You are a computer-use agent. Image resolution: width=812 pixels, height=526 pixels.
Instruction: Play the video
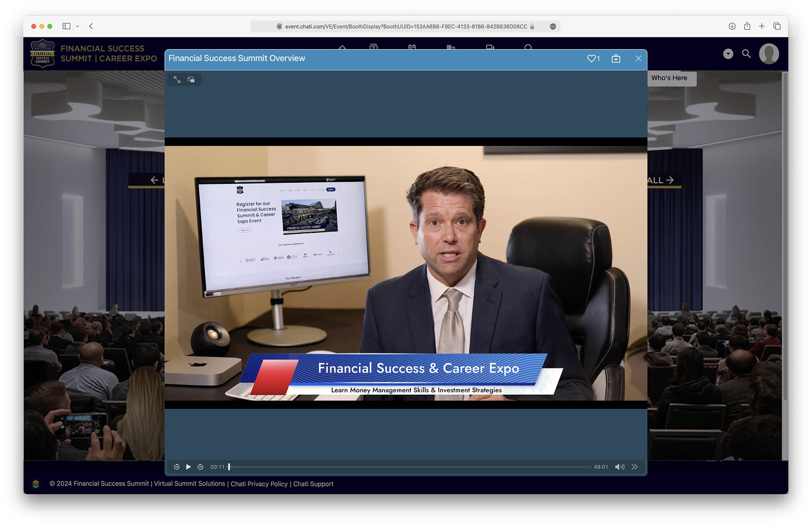click(188, 467)
